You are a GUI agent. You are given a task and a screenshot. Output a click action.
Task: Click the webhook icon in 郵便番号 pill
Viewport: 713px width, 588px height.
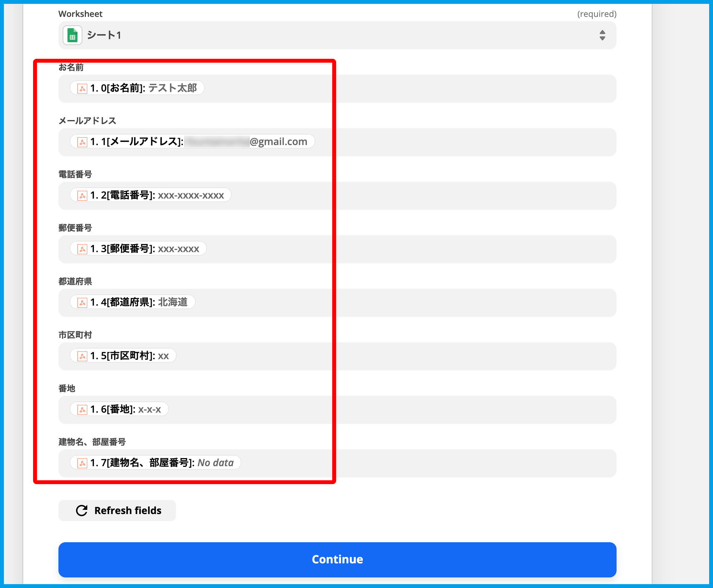coord(82,249)
